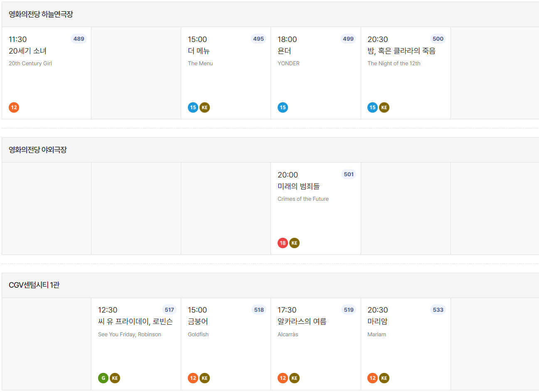
Task: Select screening code 489
Action: click(79, 39)
